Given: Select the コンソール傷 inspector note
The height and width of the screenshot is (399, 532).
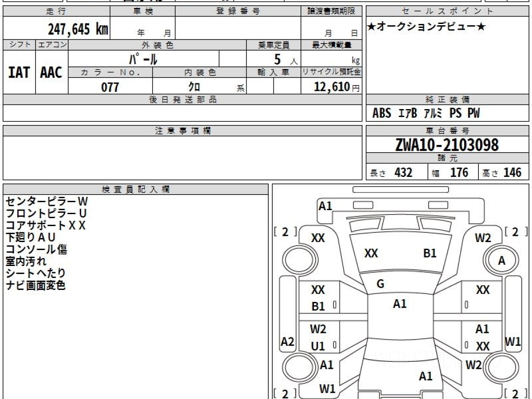Looking at the screenshot, I should (36, 249).
